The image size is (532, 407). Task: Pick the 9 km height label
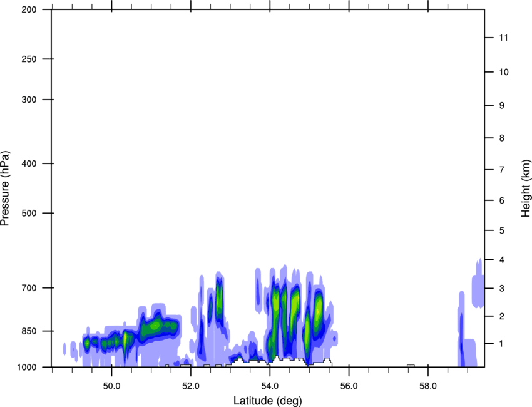502,106
